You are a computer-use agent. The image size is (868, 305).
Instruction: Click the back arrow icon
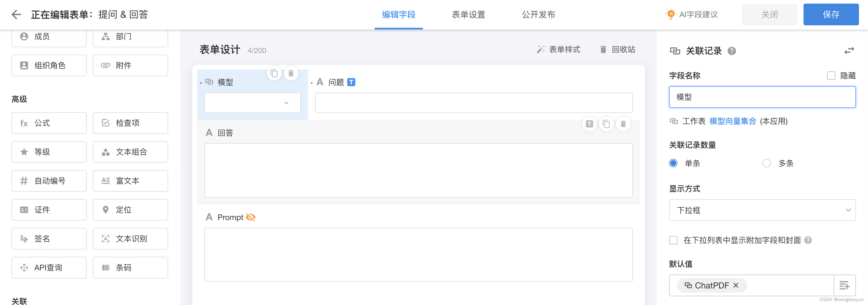click(16, 14)
